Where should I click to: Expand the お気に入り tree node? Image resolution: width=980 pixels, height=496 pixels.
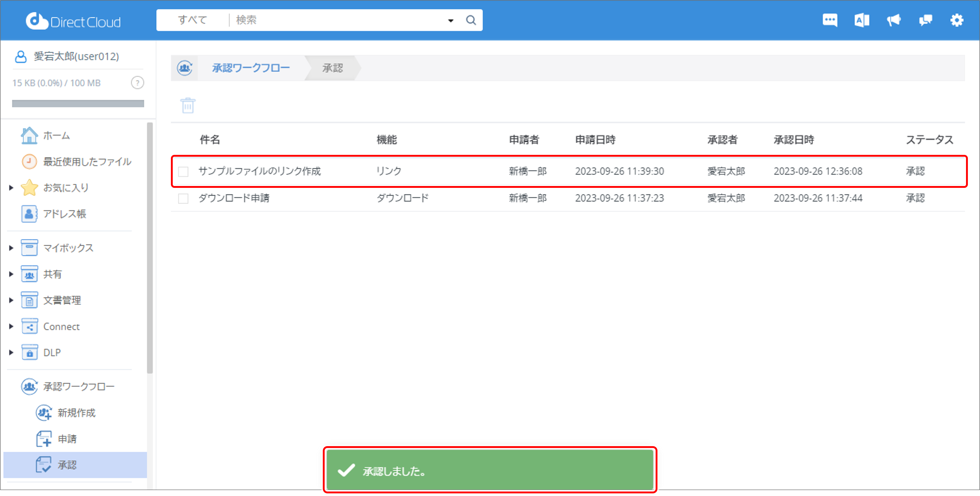(x=11, y=188)
